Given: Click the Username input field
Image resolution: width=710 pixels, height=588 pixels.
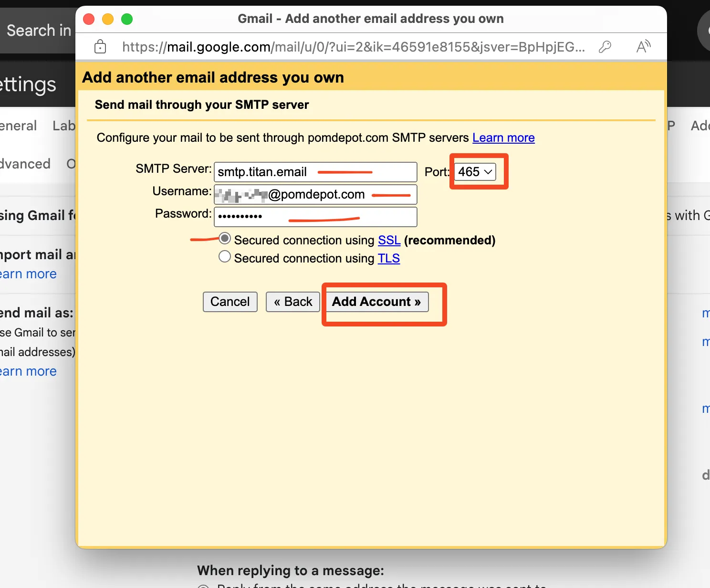Looking at the screenshot, I should 315,194.
